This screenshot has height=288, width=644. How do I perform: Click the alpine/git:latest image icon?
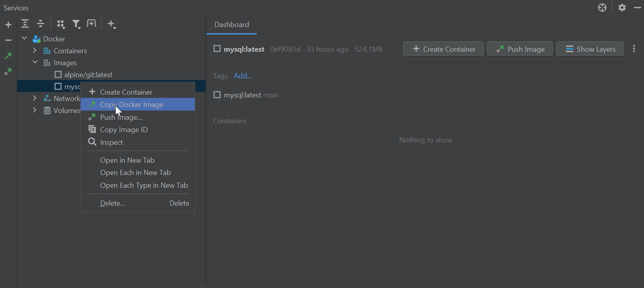[58, 74]
